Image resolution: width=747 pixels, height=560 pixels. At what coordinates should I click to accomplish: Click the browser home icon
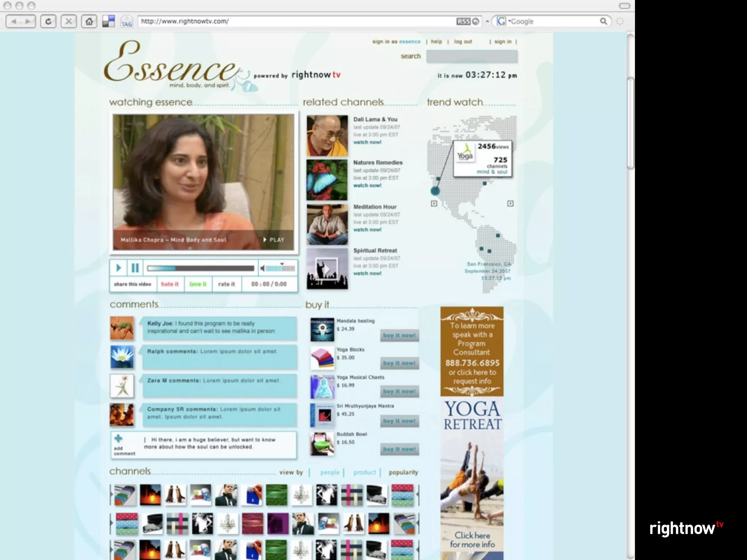[89, 22]
